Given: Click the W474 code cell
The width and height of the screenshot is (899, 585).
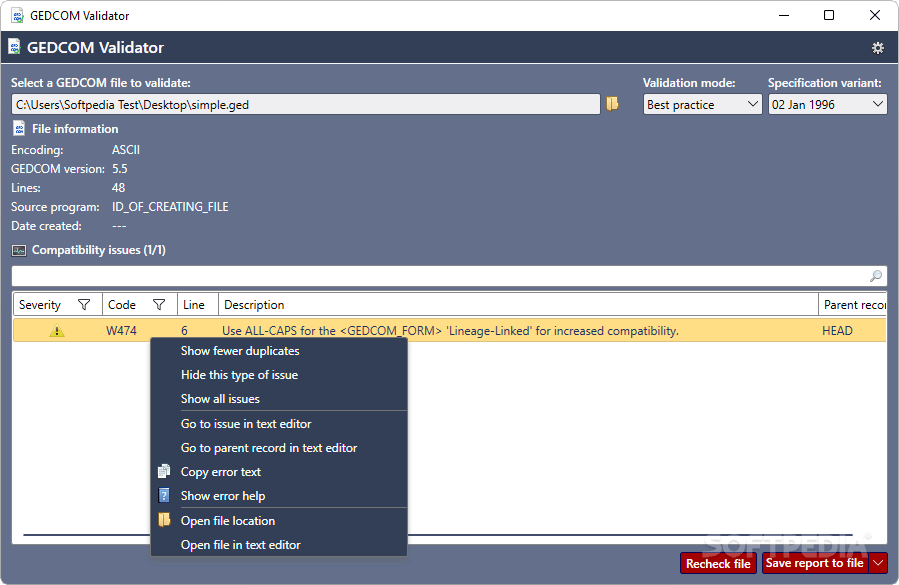Looking at the screenshot, I should [x=122, y=330].
